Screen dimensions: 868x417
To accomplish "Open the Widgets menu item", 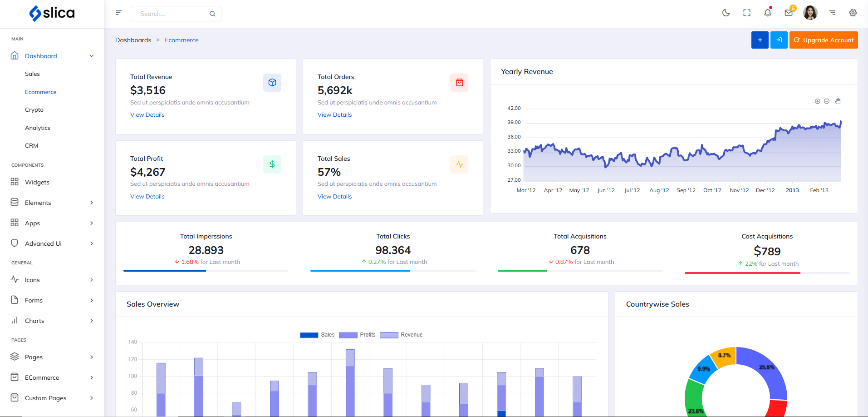I will tap(37, 182).
